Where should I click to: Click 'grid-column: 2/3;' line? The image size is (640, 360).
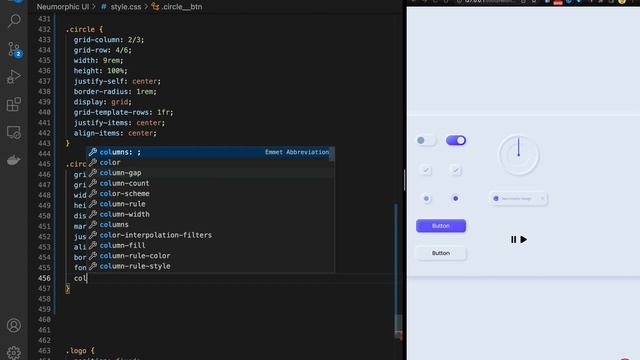(x=109, y=40)
